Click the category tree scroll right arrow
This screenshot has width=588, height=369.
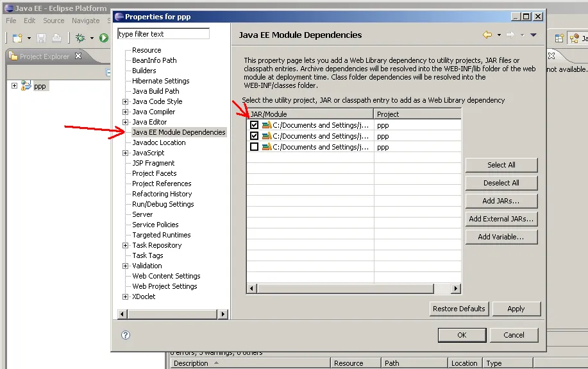223,314
